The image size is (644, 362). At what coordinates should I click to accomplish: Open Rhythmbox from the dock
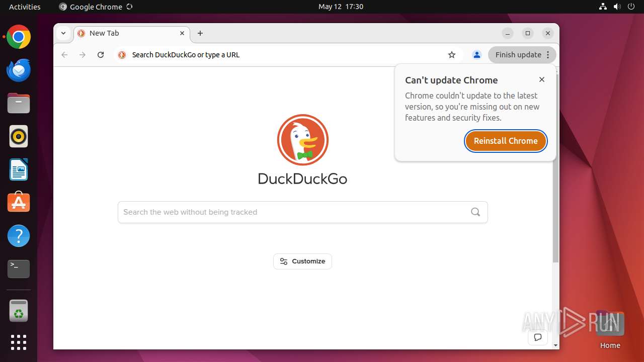(19, 136)
